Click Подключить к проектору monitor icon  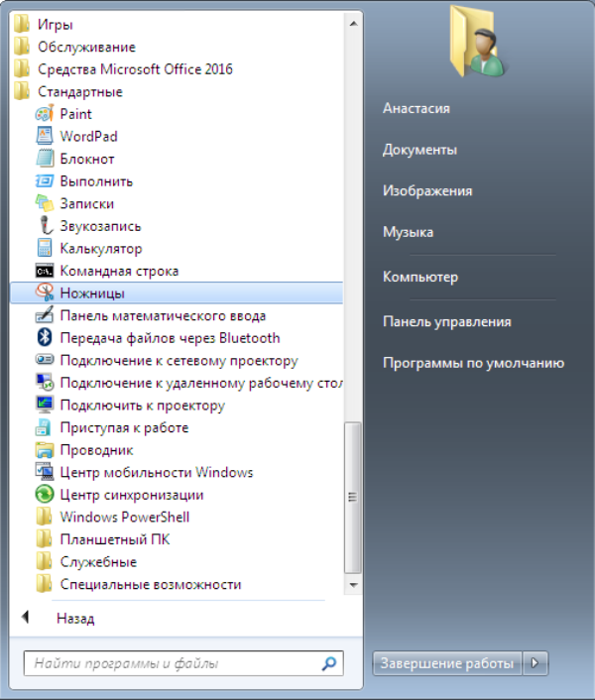45,405
